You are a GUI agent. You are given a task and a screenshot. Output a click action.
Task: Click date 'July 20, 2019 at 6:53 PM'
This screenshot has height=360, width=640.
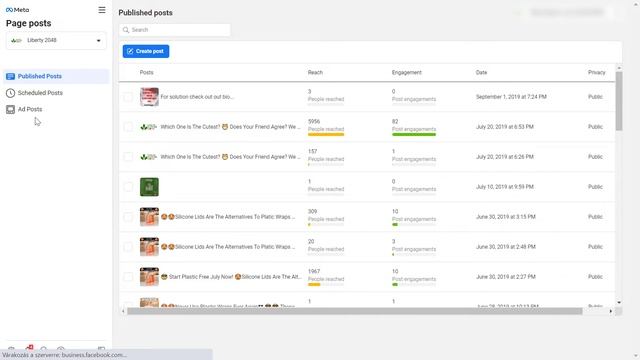(504, 127)
